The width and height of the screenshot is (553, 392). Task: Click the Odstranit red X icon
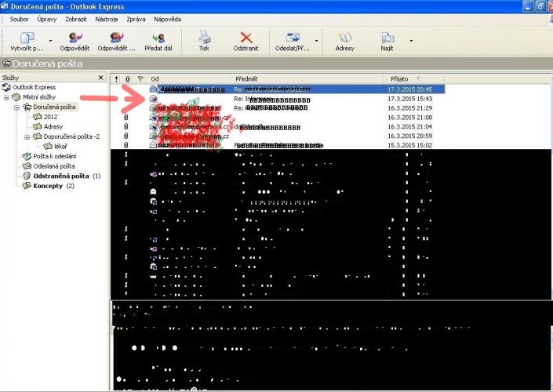(246, 38)
